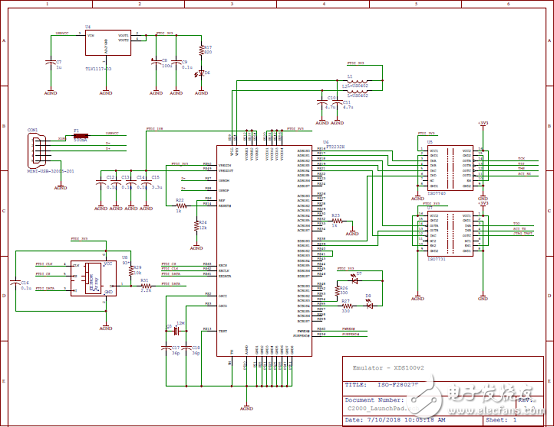Select LED D7 near resistor R26

point(355,281)
